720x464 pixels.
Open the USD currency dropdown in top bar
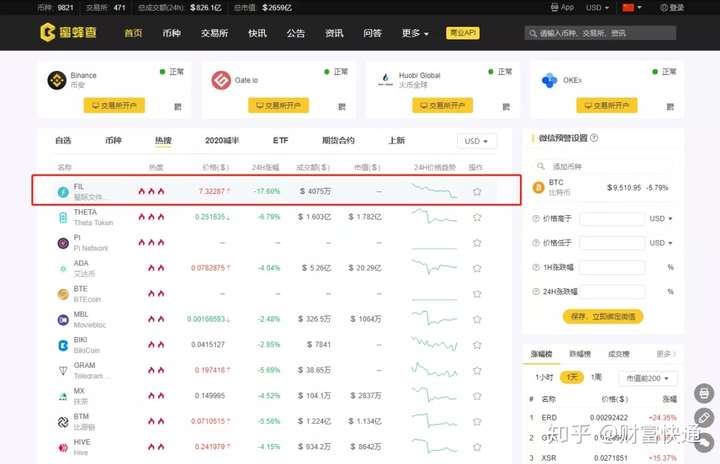click(597, 7)
